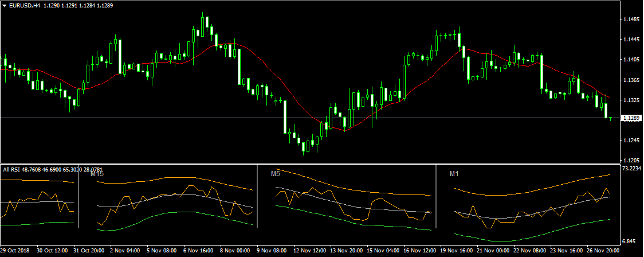Click the M15 timeframe label
Image resolution: width=644 pixels, height=257 pixels.
97,173
